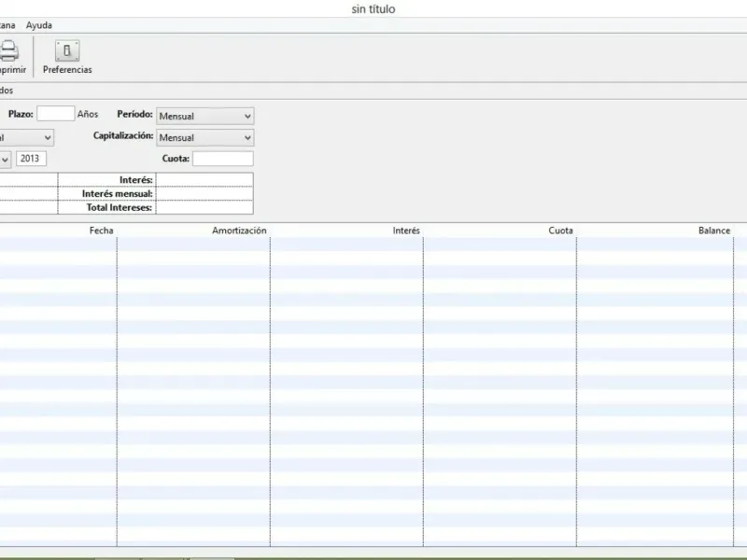The width and height of the screenshot is (747, 560).
Task: Click the Cuota input field
Action: click(223, 159)
